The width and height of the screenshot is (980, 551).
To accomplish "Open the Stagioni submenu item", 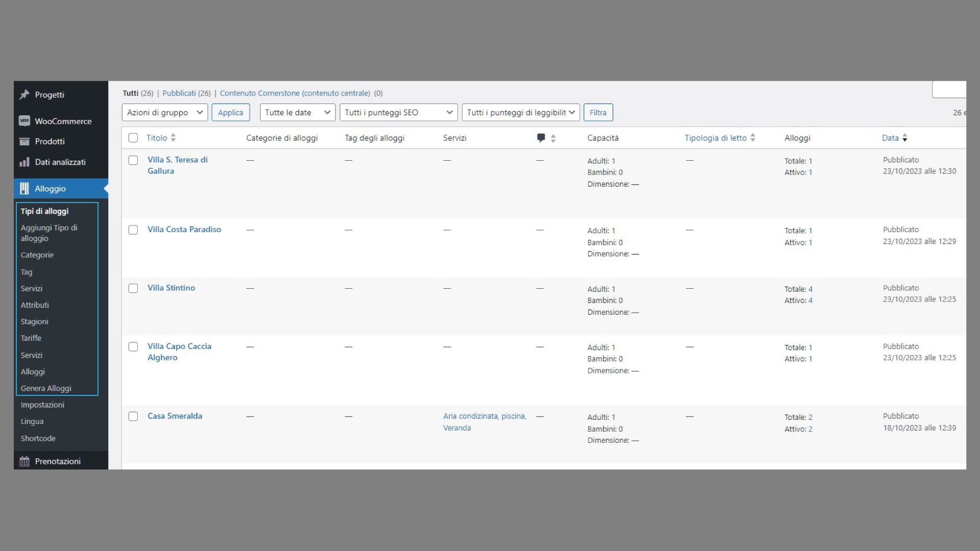I will (x=35, y=322).
